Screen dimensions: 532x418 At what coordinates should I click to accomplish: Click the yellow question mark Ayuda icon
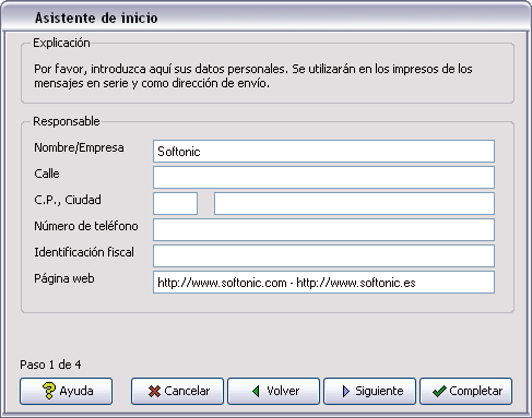[49, 391]
